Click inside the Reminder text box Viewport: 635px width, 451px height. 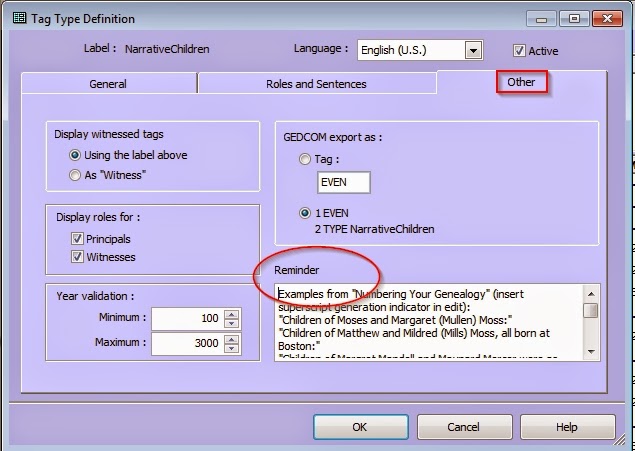429,323
